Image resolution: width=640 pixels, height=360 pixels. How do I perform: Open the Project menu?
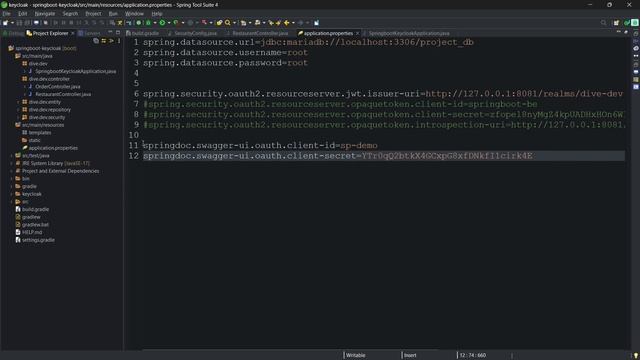(93, 13)
